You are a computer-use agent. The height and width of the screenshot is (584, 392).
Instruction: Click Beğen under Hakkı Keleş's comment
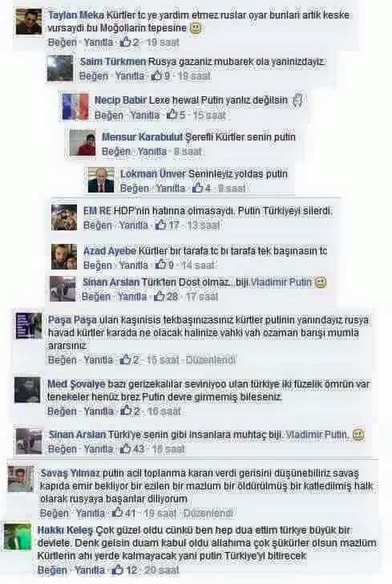(52, 570)
